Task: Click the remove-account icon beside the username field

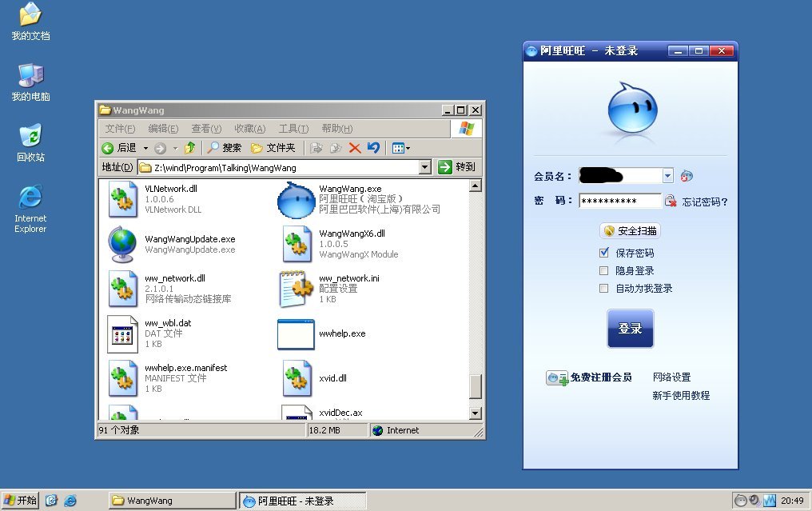Action: pos(687,176)
